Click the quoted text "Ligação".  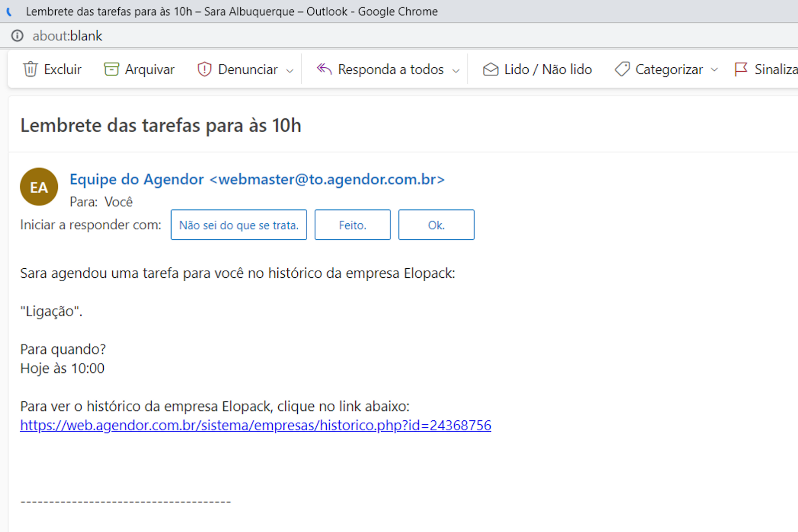(51, 311)
